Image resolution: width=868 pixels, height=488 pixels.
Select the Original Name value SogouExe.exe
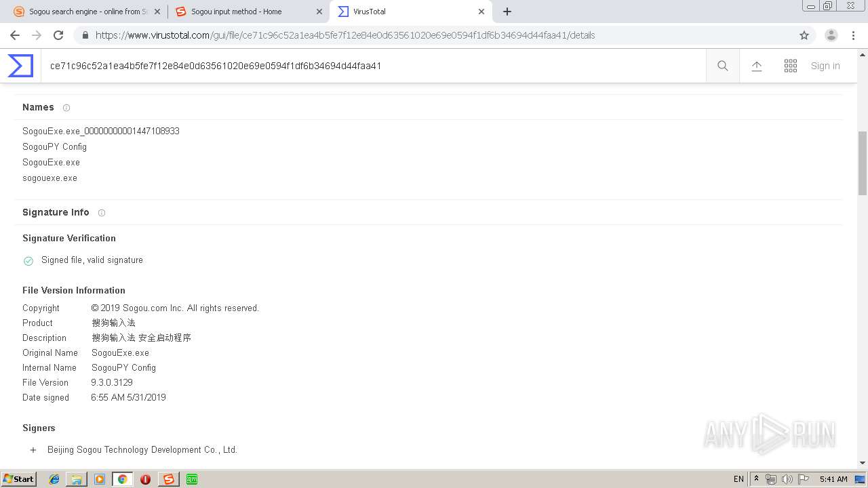[120, 353]
